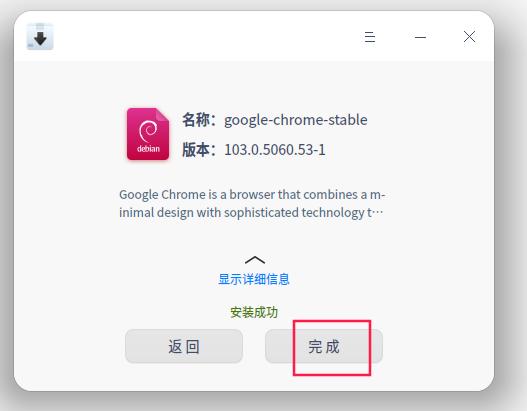The width and height of the screenshot is (527, 411).
Task: Click the empty title bar area
Action: coord(208,36)
